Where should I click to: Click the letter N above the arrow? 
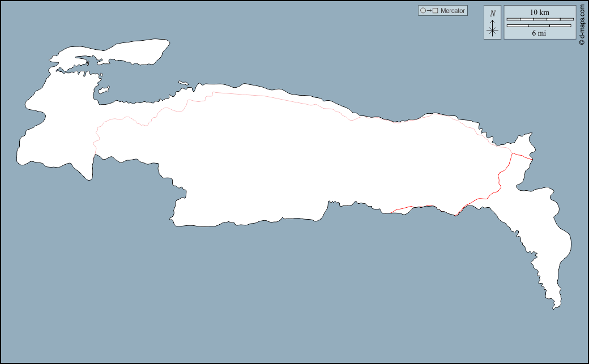(493, 13)
